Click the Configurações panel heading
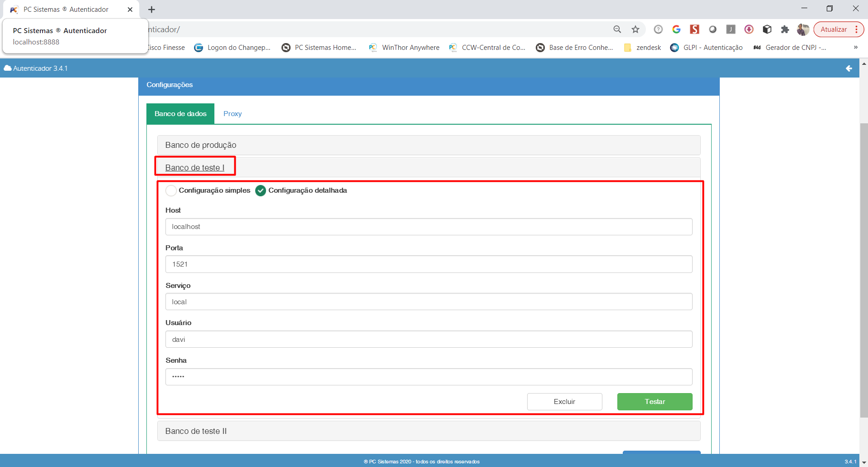The height and width of the screenshot is (467, 868). point(170,85)
